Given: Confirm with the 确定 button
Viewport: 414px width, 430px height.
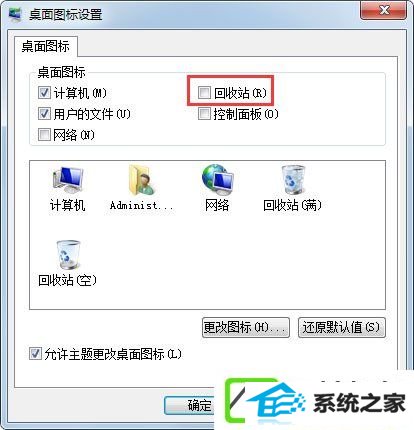Looking at the screenshot, I should click(x=199, y=405).
